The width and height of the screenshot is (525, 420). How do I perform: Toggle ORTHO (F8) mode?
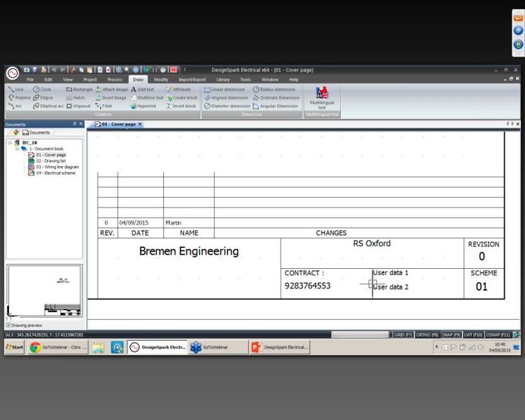pos(427,335)
